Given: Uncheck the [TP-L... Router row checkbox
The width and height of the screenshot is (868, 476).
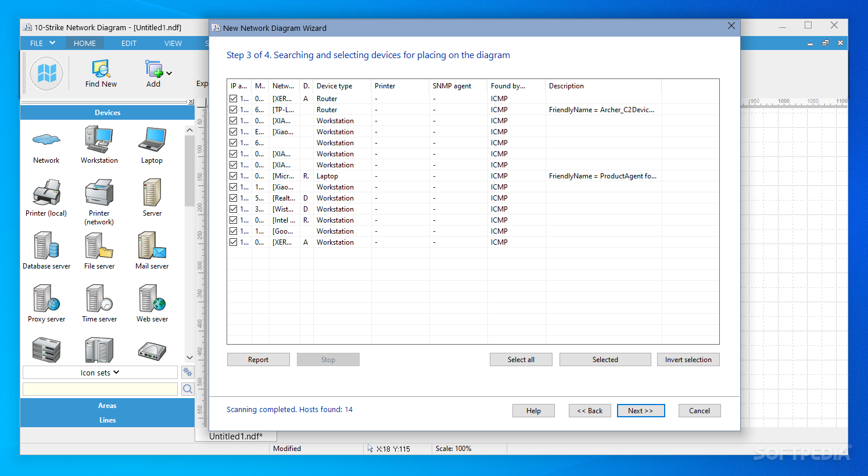Looking at the screenshot, I should pos(233,110).
